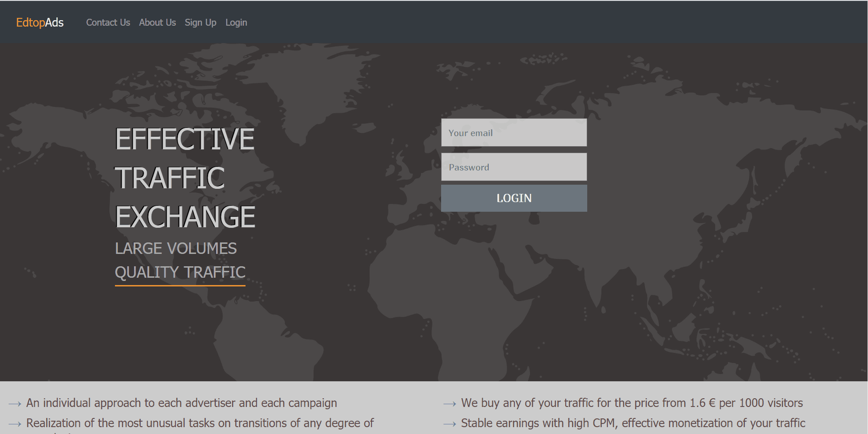Image resolution: width=868 pixels, height=434 pixels.
Task: Open the Sign Up link in navbar
Action: (200, 22)
